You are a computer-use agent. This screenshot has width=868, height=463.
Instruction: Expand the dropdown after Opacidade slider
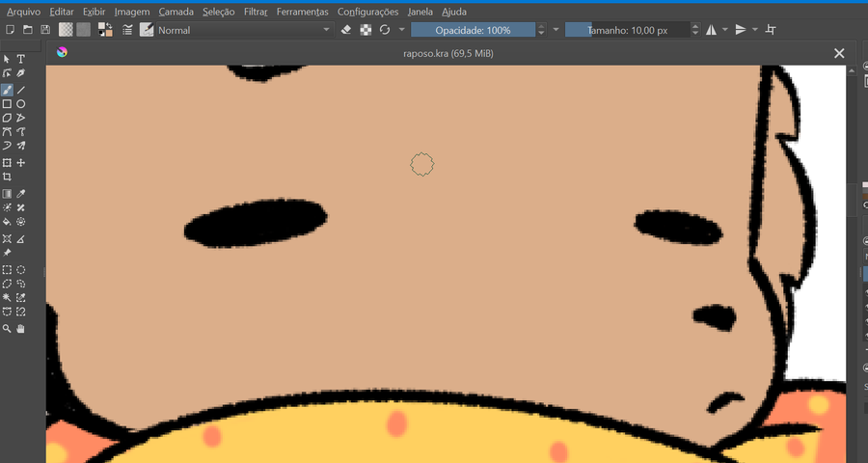[x=556, y=30]
